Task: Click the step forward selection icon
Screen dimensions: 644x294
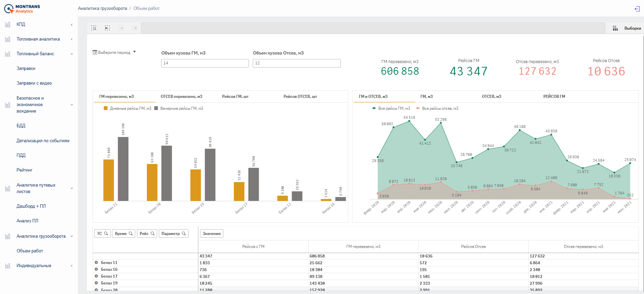Action: coord(121,28)
